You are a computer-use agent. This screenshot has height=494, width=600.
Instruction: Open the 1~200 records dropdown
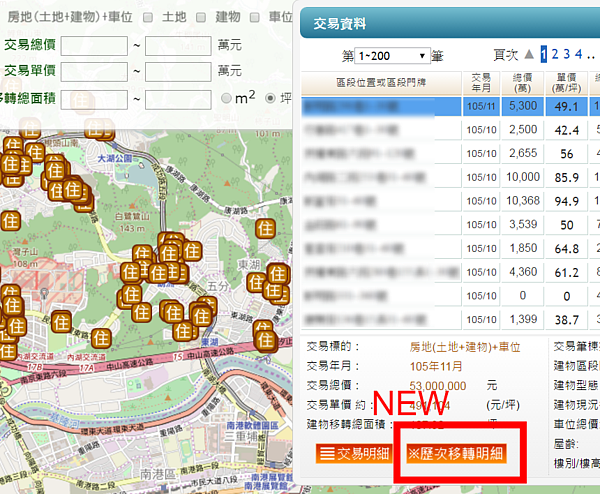(392, 56)
